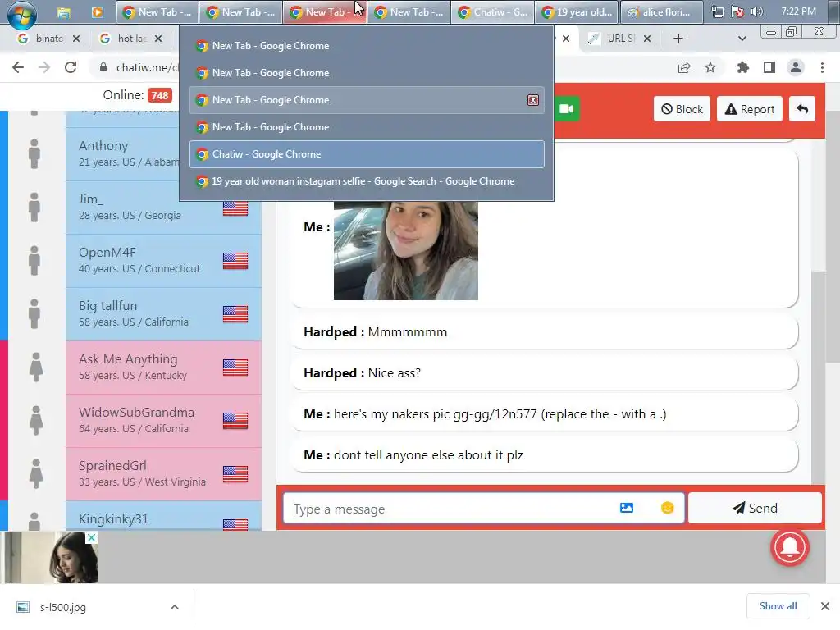The height and width of the screenshot is (630, 840).
Task: Close the highlighted New Tab preview window
Action: pyautogui.click(x=533, y=100)
